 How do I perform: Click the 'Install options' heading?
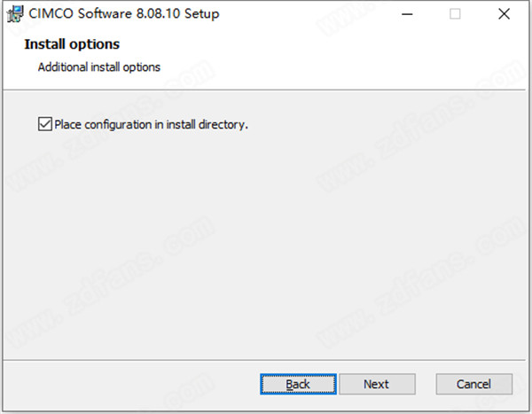[72, 44]
